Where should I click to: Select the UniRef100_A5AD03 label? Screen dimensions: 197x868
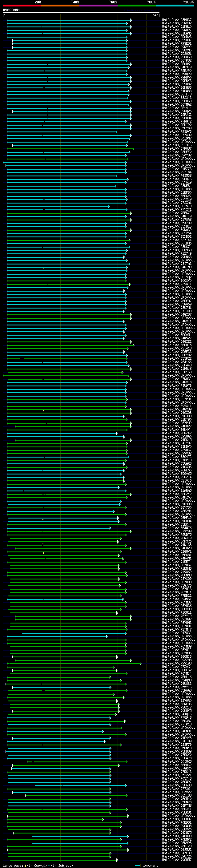pyautogui.click(x=177, y=37)
